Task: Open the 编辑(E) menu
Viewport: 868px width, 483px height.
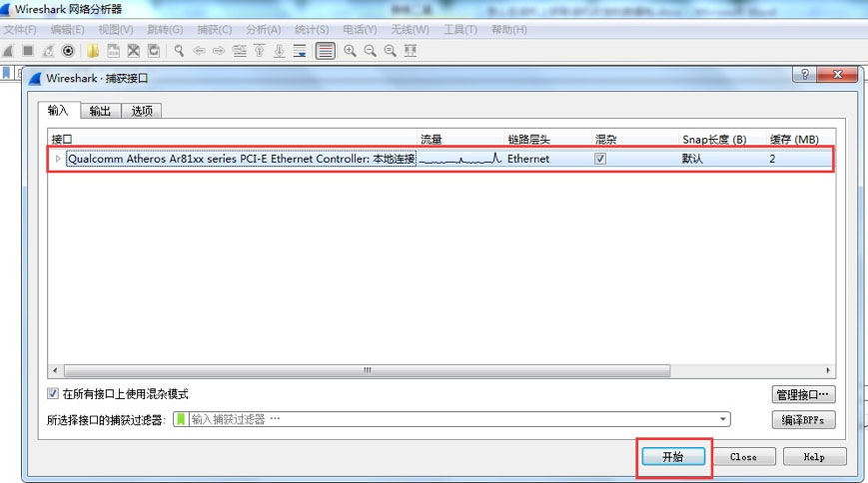Action: pos(68,30)
